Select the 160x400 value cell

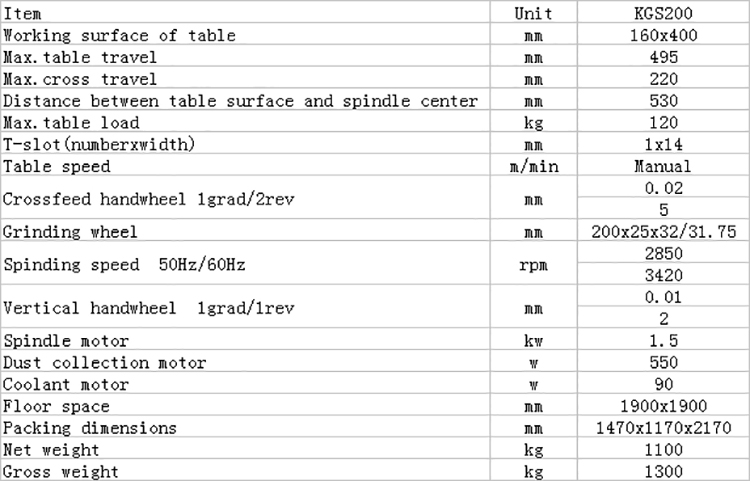click(x=663, y=35)
